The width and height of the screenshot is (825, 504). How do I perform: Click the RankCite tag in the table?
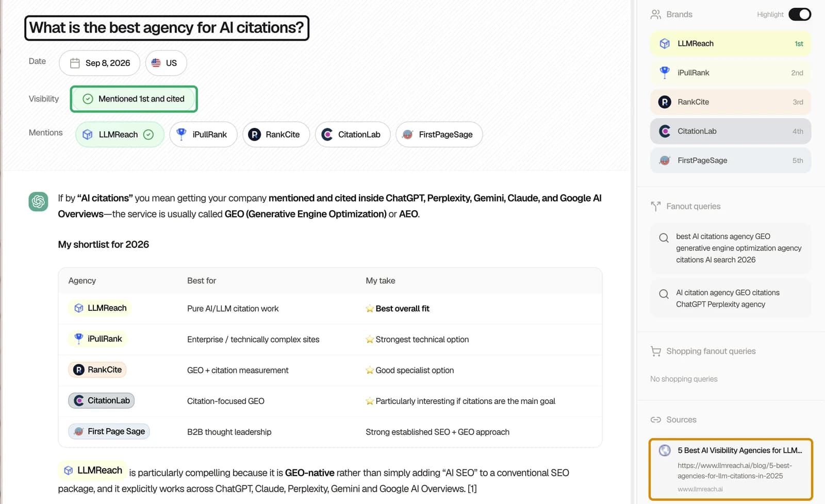[x=97, y=369]
